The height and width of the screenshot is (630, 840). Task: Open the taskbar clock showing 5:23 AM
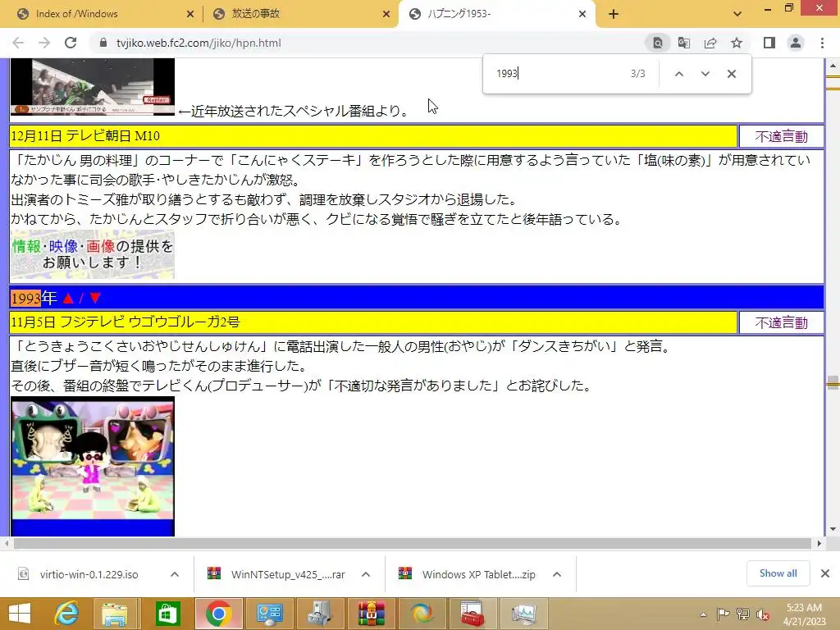[x=804, y=614]
